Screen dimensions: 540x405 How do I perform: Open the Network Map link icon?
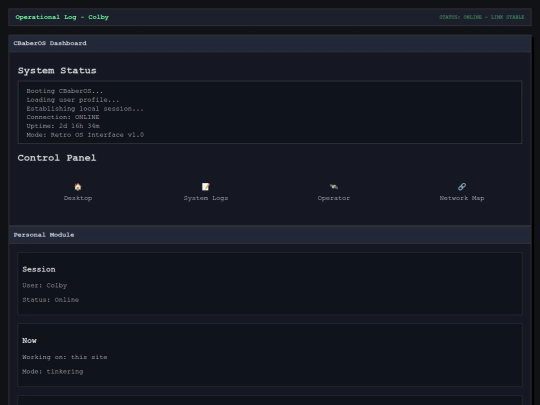pos(462,187)
